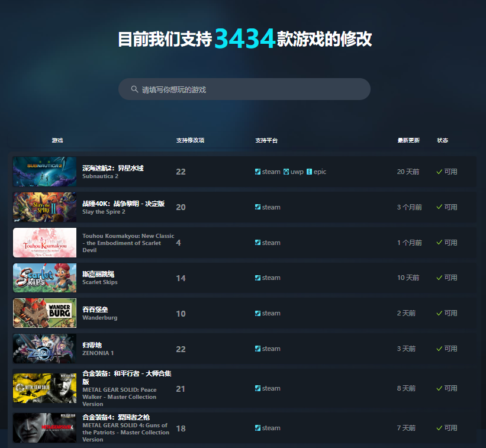Click the search magnifier icon
The height and width of the screenshot is (448, 486).
134,89
